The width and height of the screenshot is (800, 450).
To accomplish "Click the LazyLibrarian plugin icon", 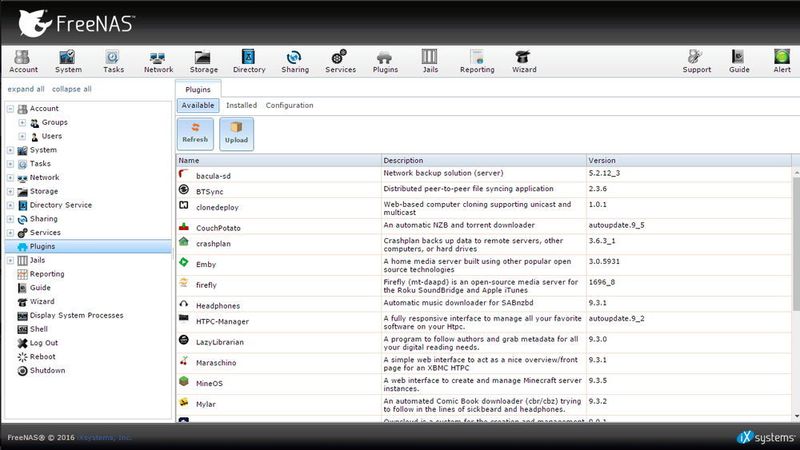I will [184, 340].
